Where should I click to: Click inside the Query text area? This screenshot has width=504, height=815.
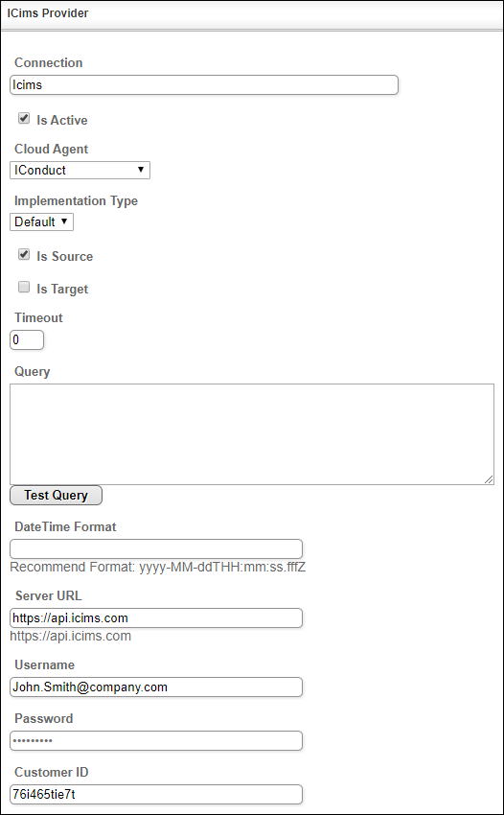point(252,434)
